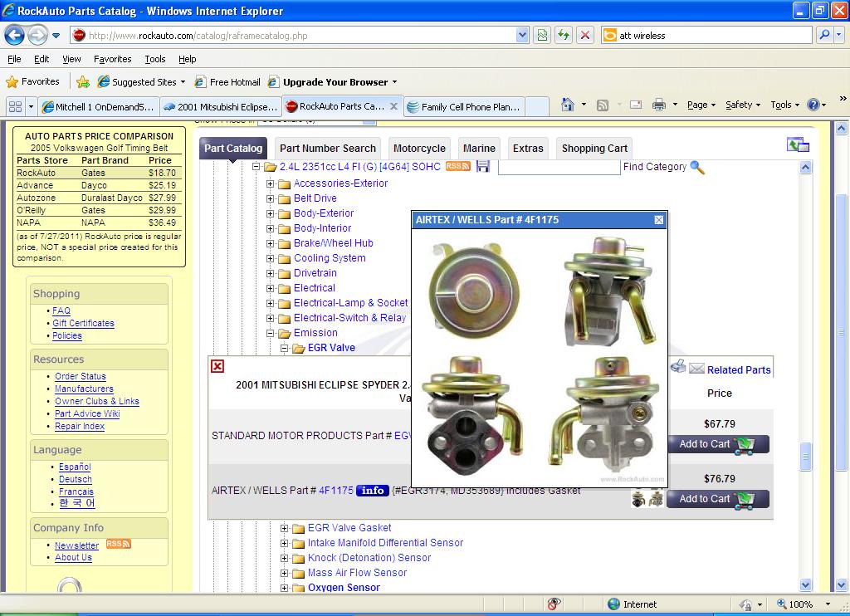Expand the Cooling System folder
The image size is (850, 616).
(x=271, y=258)
